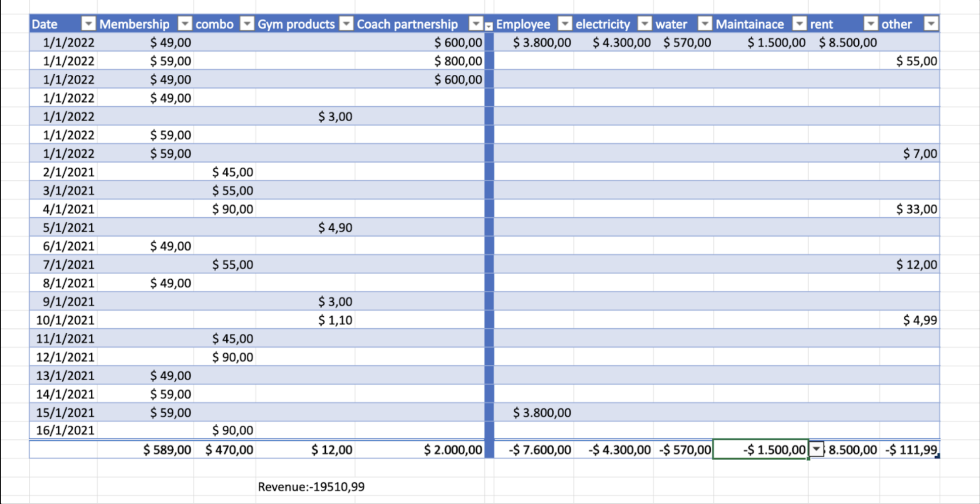Open the Date column filter dropdown

click(88, 24)
